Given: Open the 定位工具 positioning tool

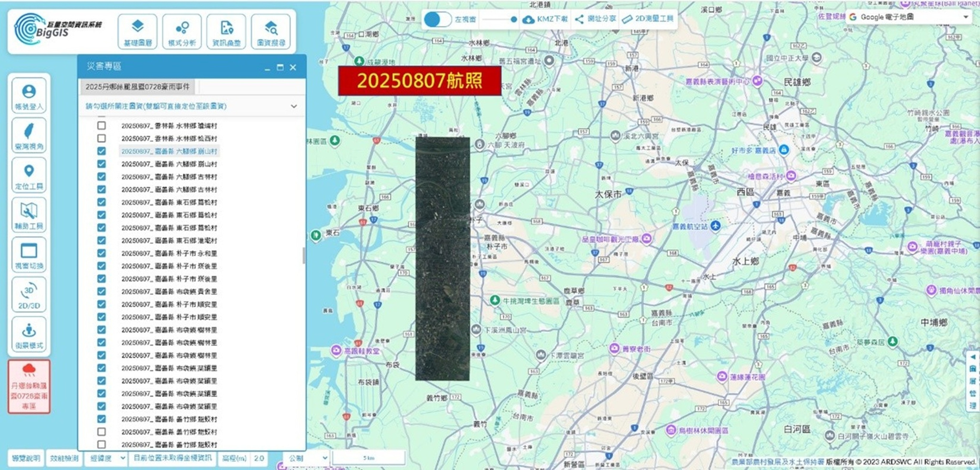Looking at the screenshot, I should (x=29, y=176).
